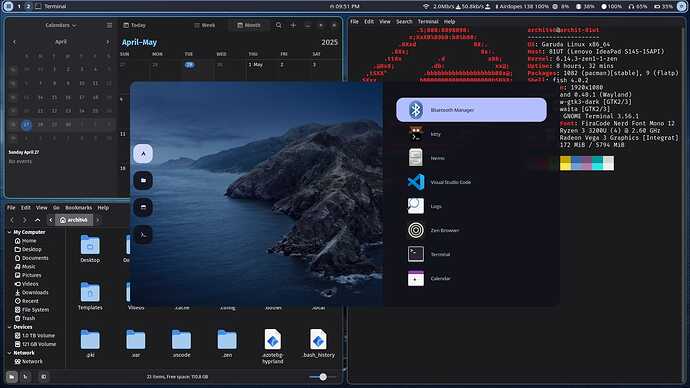Image resolution: width=690 pixels, height=388 pixels.
Task: Go back in the file manager
Action: [x=12, y=220]
